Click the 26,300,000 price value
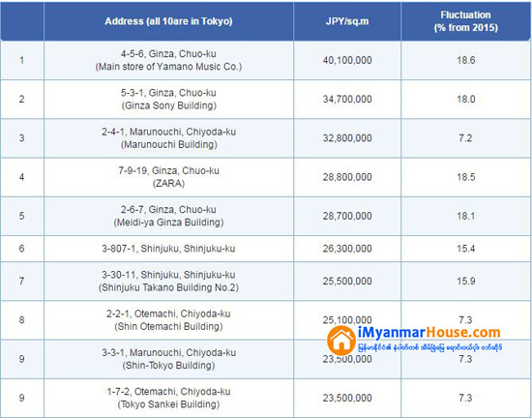This screenshot has width=532, height=418. click(x=347, y=249)
